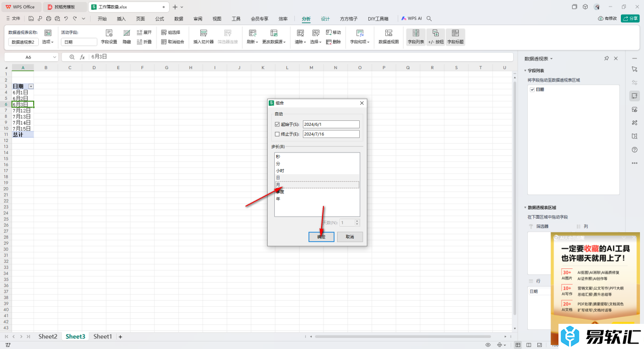Click Insert Slicer (插入切片器)
This screenshot has width=644, height=349.
tap(204, 37)
